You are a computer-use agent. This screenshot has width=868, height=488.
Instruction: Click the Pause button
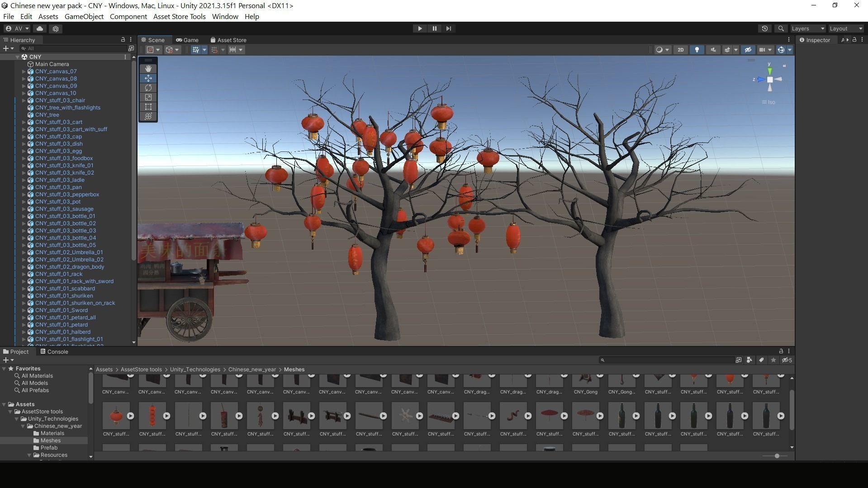(x=434, y=28)
